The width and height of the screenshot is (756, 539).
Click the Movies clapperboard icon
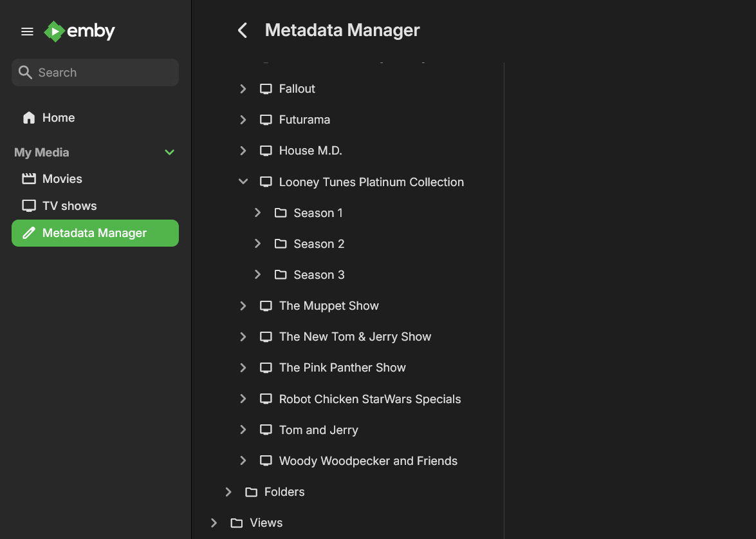(x=29, y=179)
